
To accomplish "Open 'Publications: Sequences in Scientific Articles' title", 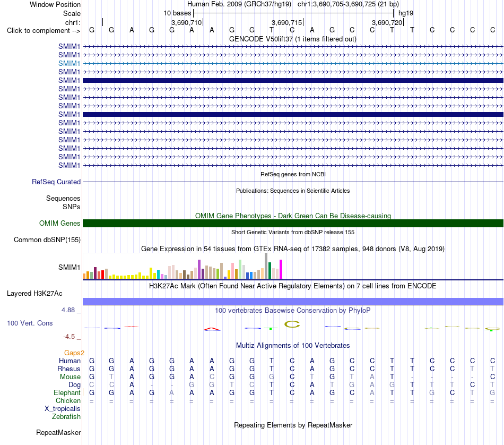I will pyautogui.click(x=293, y=191).
